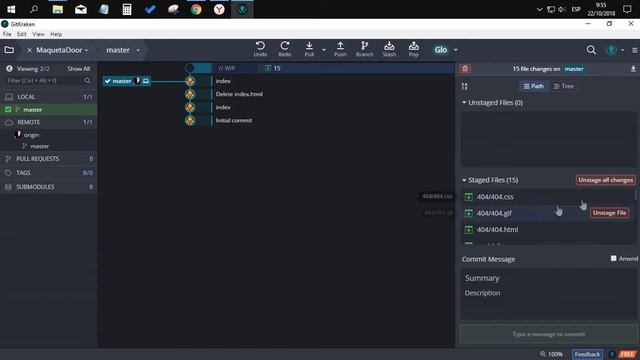Pull changes with the Pull icon
Screen dimensions: 640x360
click(x=309, y=49)
